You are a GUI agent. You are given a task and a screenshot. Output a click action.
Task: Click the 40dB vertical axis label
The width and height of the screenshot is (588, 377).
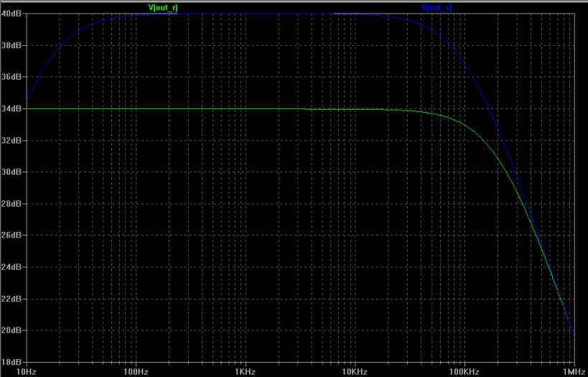coord(11,14)
